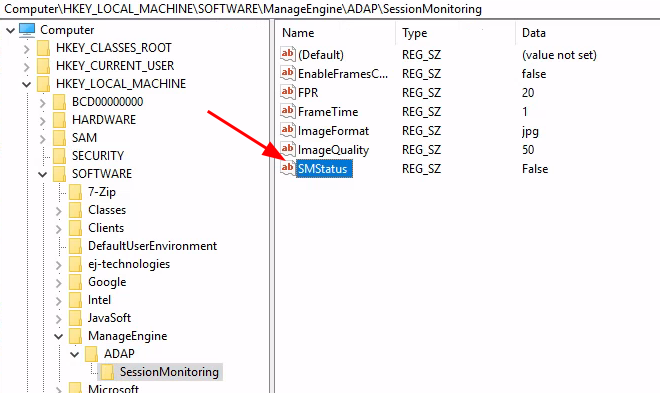Expand the Classes key
Screen dimensions: 660x393
tap(59, 211)
